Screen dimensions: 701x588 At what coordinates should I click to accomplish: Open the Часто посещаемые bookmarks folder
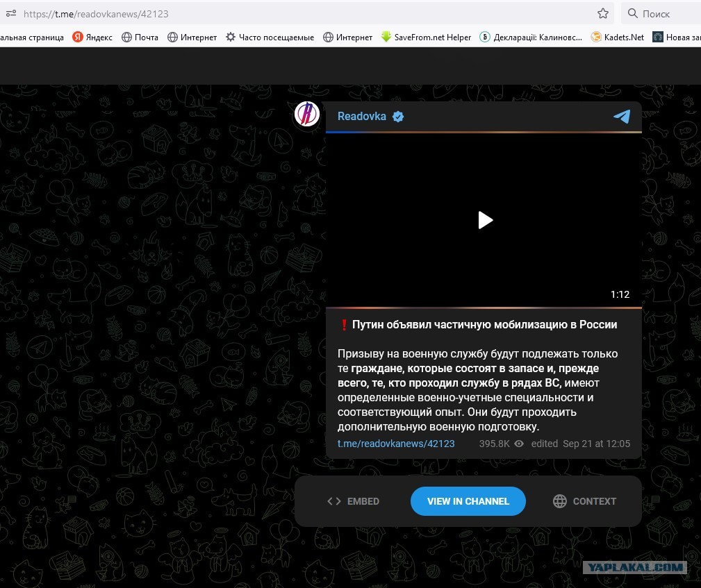coord(270,37)
